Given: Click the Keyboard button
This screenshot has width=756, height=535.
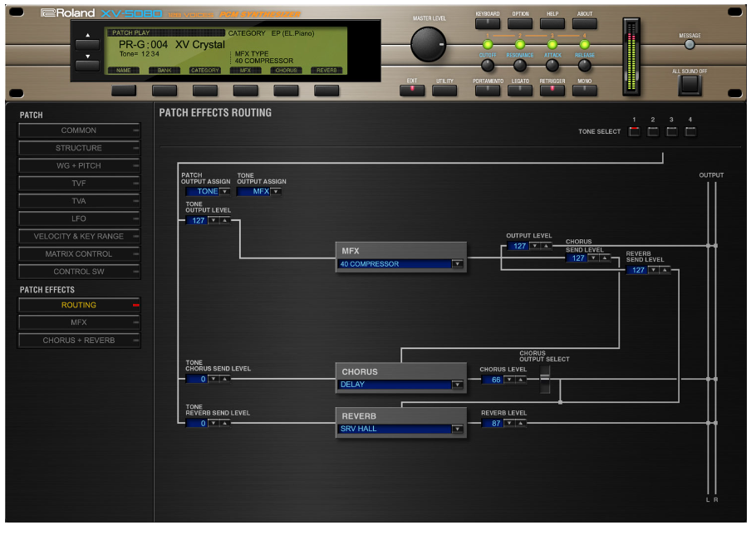Looking at the screenshot, I should coord(488,23).
